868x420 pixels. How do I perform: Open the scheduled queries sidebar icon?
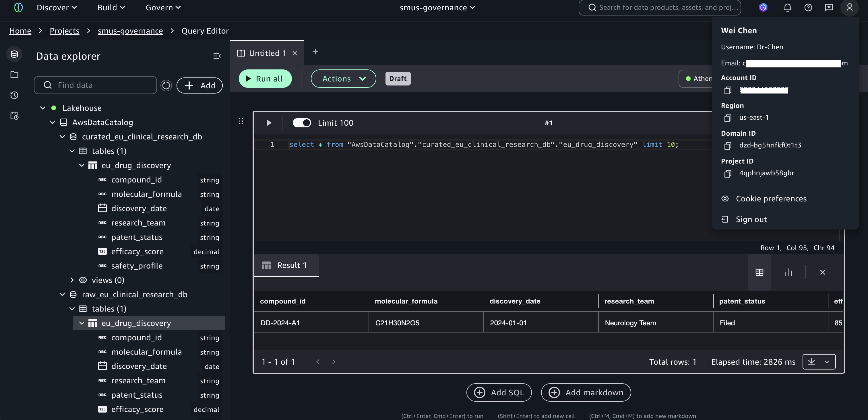click(14, 116)
